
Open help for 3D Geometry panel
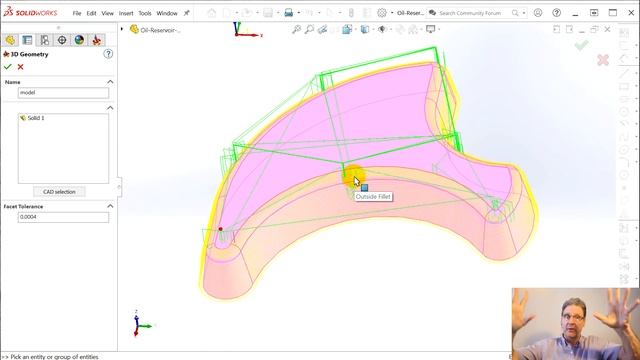click(108, 54)
